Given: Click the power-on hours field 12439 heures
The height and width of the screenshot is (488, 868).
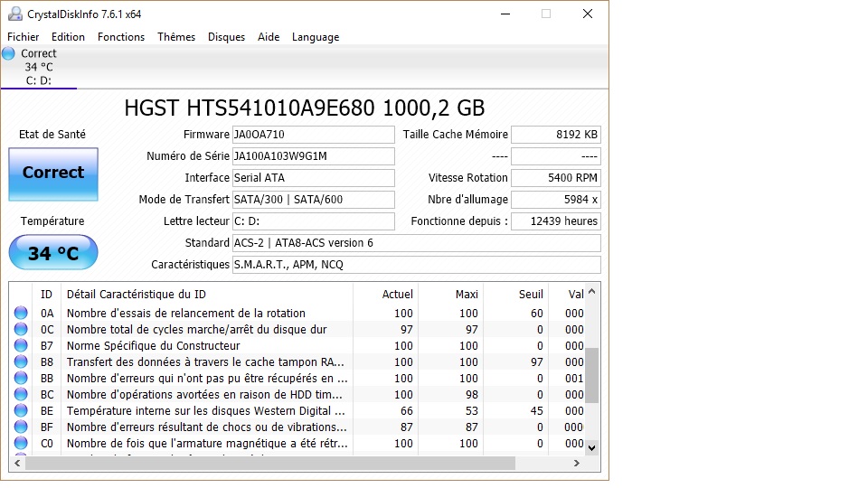Looking at the screenshot, I should coord(556,221).
